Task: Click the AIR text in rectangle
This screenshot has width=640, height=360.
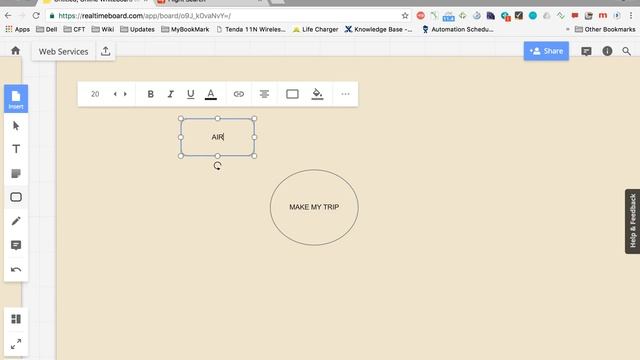Action: (x=218, y=137)
